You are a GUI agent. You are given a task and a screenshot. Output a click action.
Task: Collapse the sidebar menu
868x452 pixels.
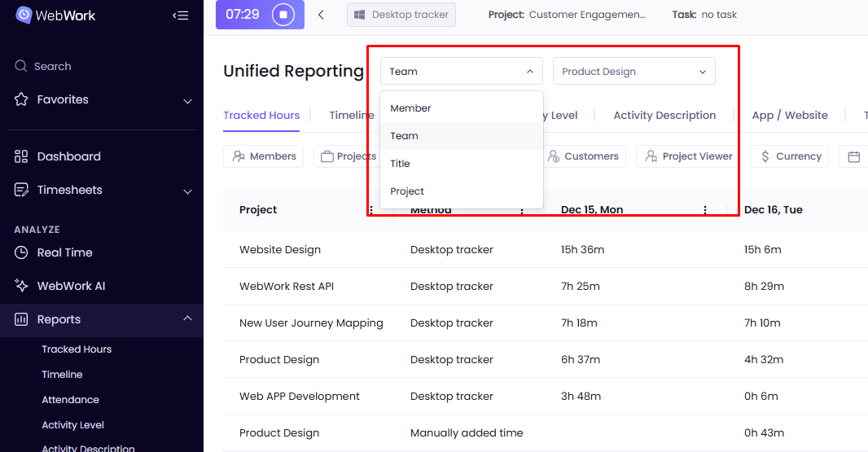tap(181, 15)
